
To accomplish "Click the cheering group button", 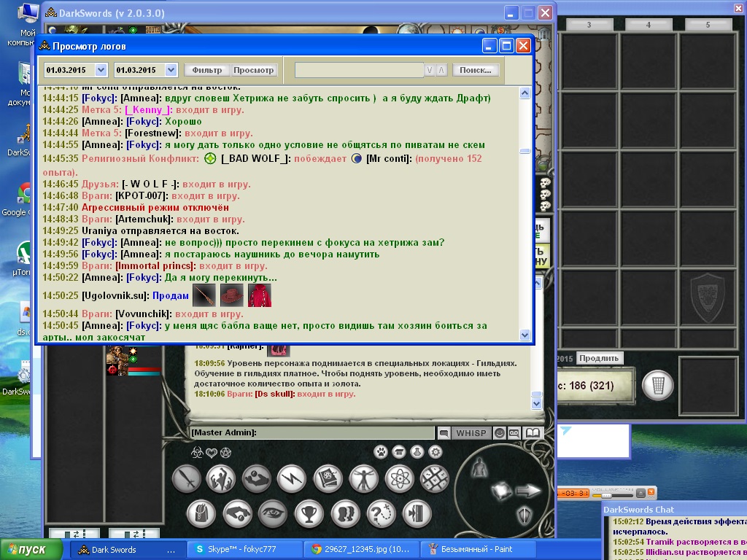I will (220, 478).
